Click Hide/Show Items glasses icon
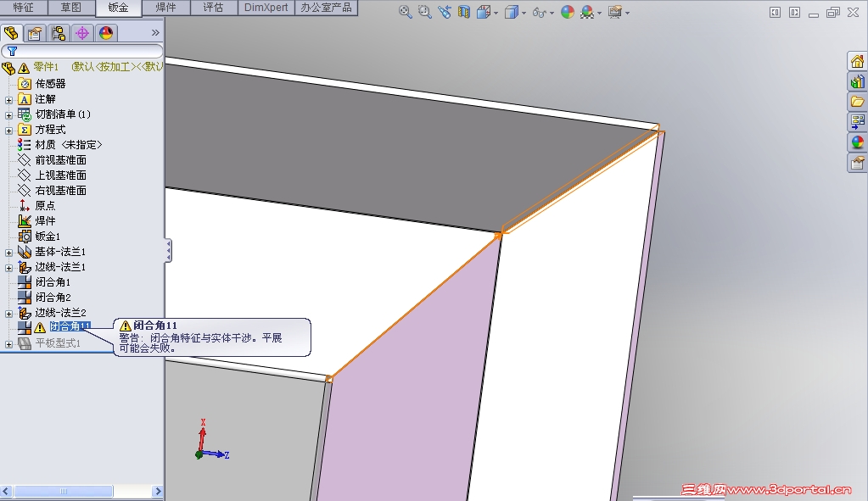Image resolution: width=868 pixels, height=501 pixels. click(x=539, y=12)
